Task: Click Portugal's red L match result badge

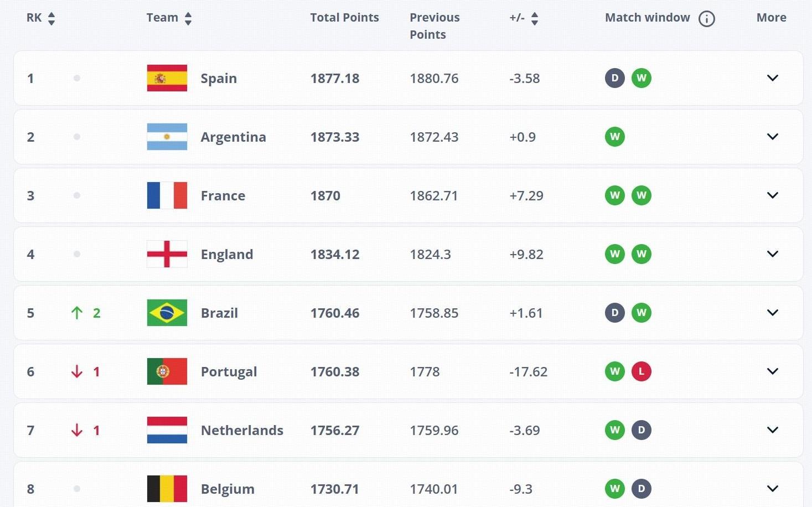Action: pos(642,371)
